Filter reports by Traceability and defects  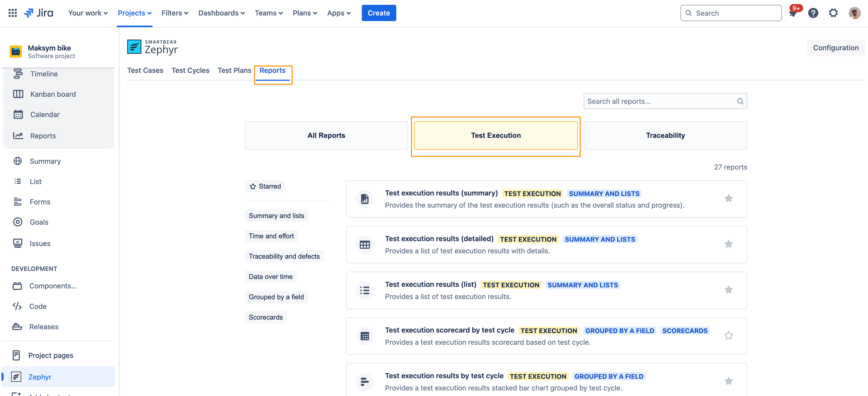point(284,256)
